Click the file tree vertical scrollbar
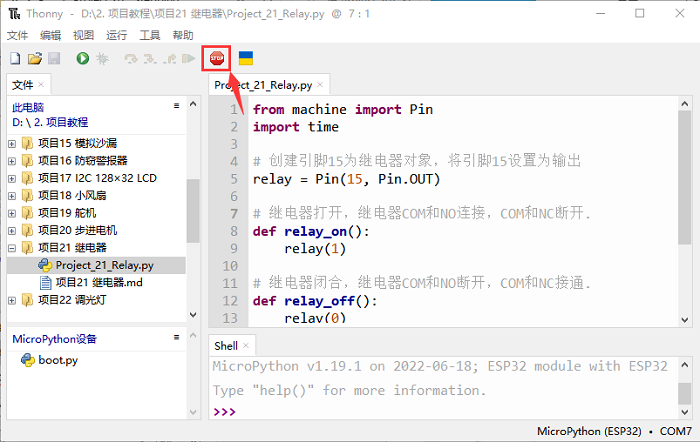Image resolution: width=700 pixels, height=442 pixels. tap(193, 200)
